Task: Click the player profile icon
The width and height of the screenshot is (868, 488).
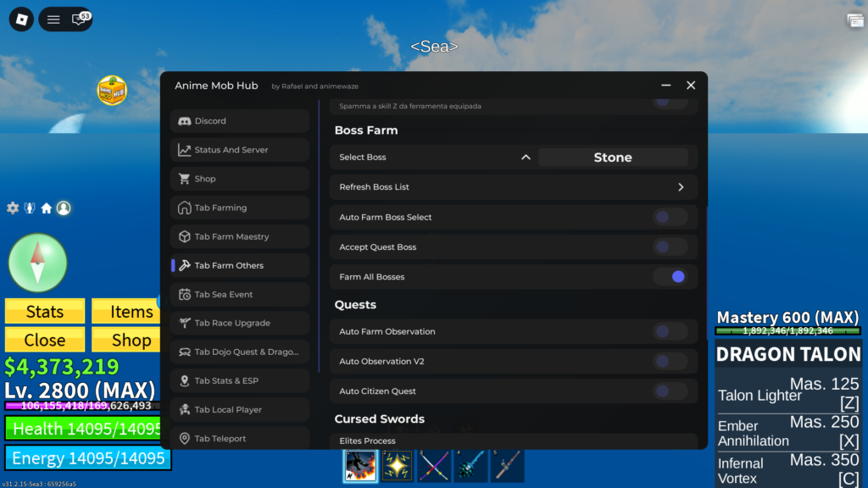Action: click(64, 208)
